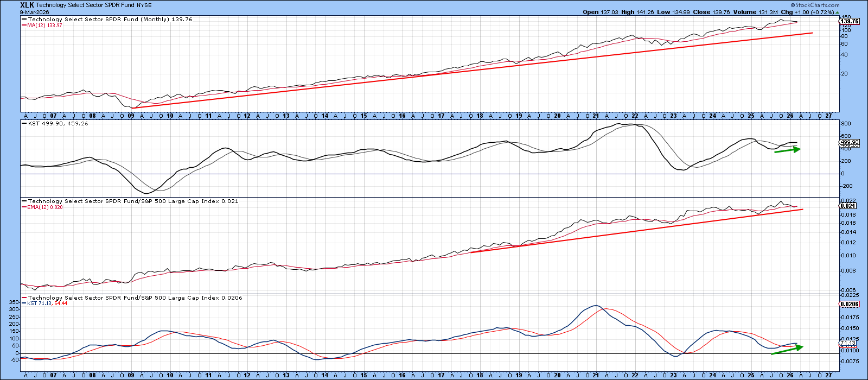Click the 9-Mar-2026 chart date

coord(35,12)
